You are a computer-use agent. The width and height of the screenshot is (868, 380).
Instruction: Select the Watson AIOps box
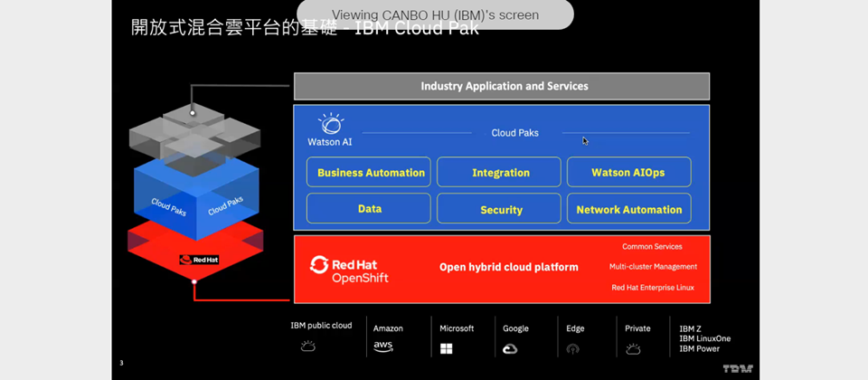pyautogui.click(x=629, y=172)
